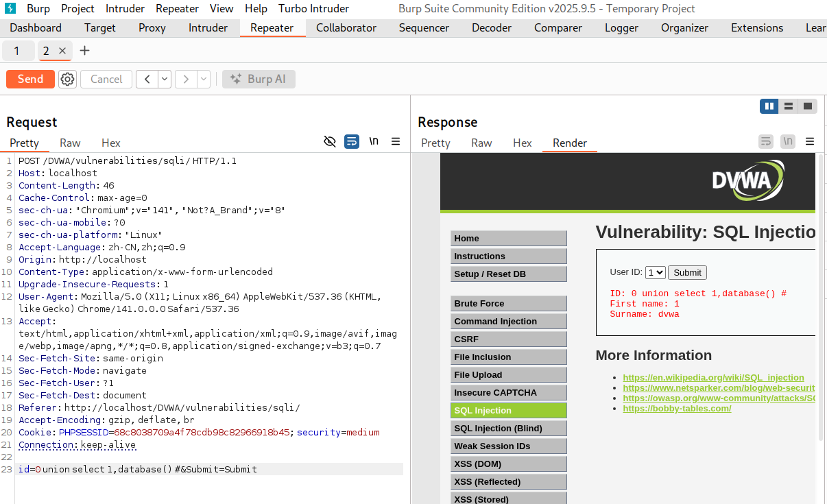
Task: Open history dropdown beside forward arrow
Action: (204, 79)
